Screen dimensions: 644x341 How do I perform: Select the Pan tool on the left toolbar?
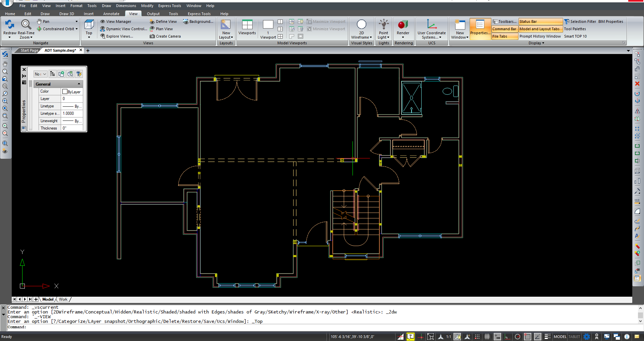5,64
